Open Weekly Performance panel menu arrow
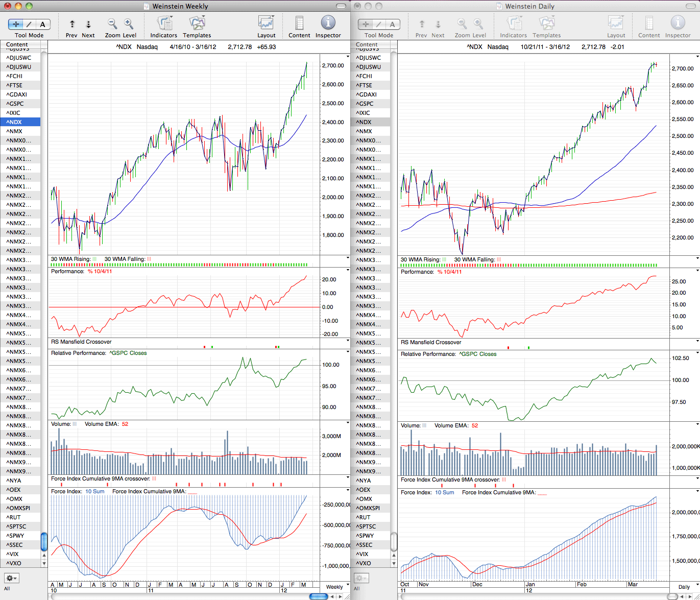700x600 pixels. 348,270
